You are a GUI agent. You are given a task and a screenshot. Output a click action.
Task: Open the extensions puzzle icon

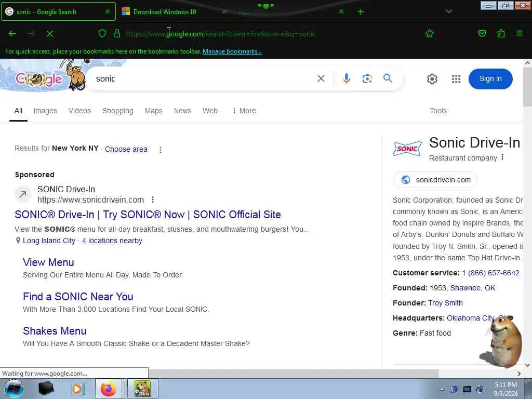coord(501,33)
